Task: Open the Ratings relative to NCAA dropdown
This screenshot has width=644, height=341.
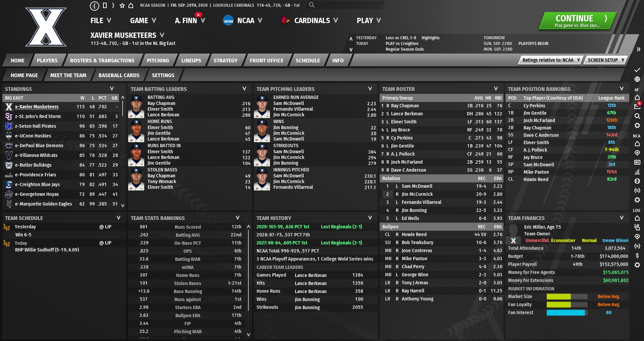Action: tap(551, 60)
